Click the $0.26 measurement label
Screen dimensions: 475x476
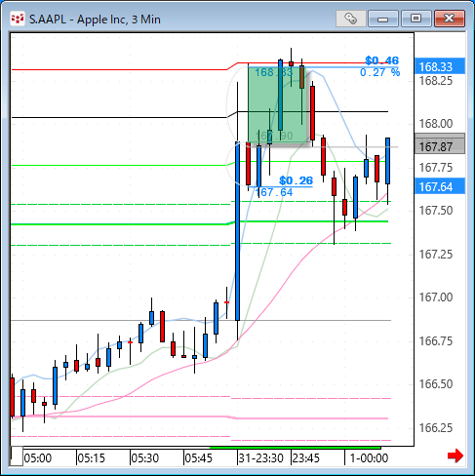296,180
